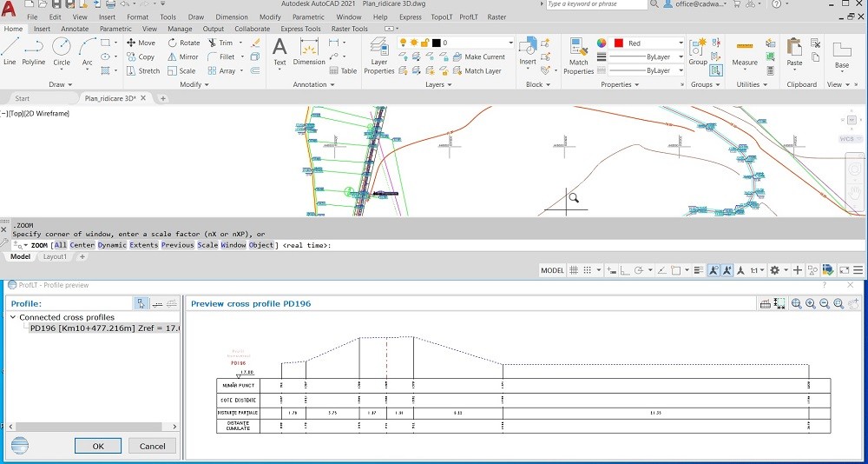This screenshot has height=464, width=868.
Task: Click the keyword search input field
Action: (x=597, y=4)
